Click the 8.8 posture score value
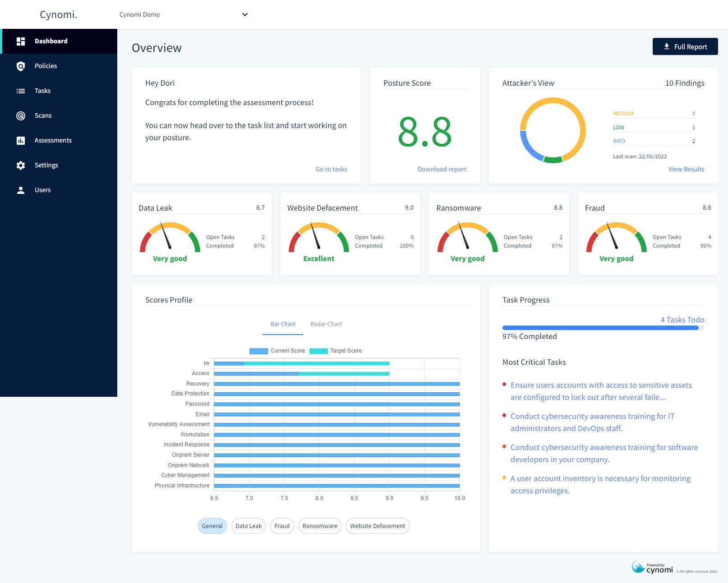This screenshot has height=583, width=728. [425, 132]
